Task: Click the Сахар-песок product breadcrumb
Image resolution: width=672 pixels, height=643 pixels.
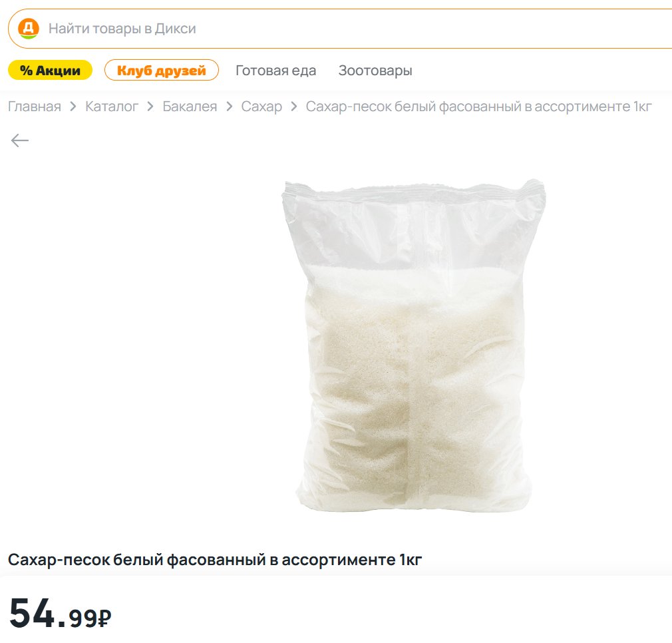Action: point(478,107)
